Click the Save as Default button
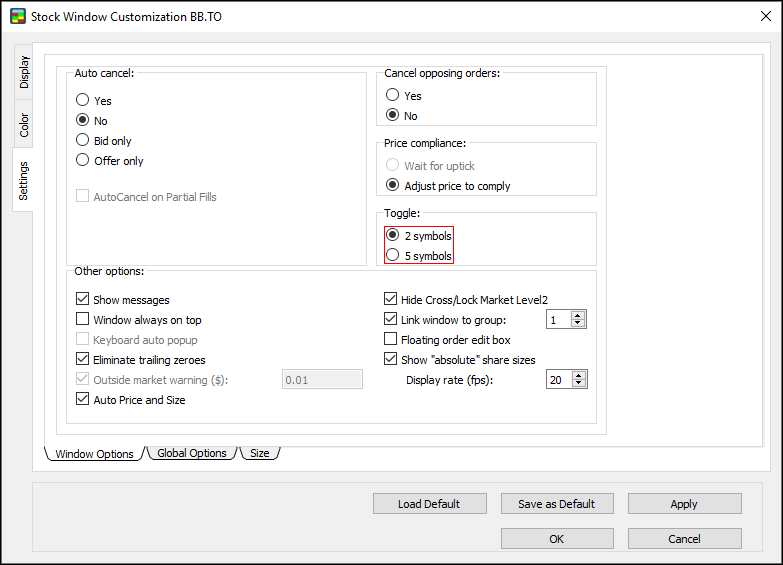Screen dimensions: 783x565 pos(556,504)
